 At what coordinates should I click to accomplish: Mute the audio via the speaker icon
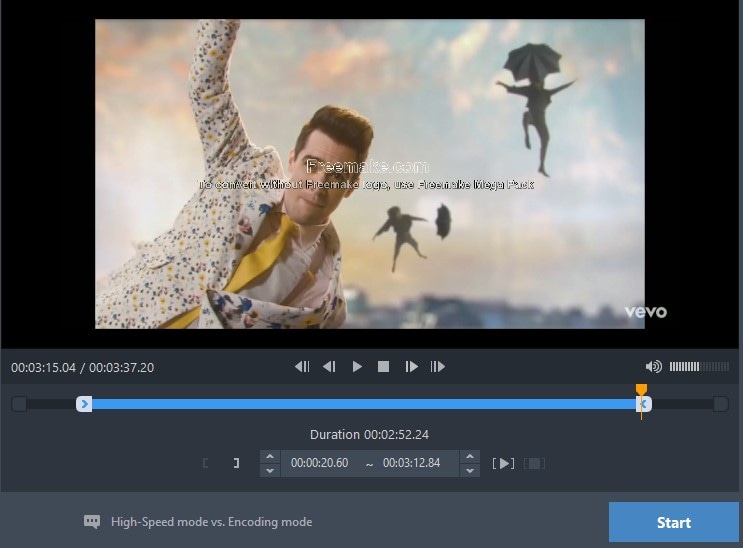point(653,366)
